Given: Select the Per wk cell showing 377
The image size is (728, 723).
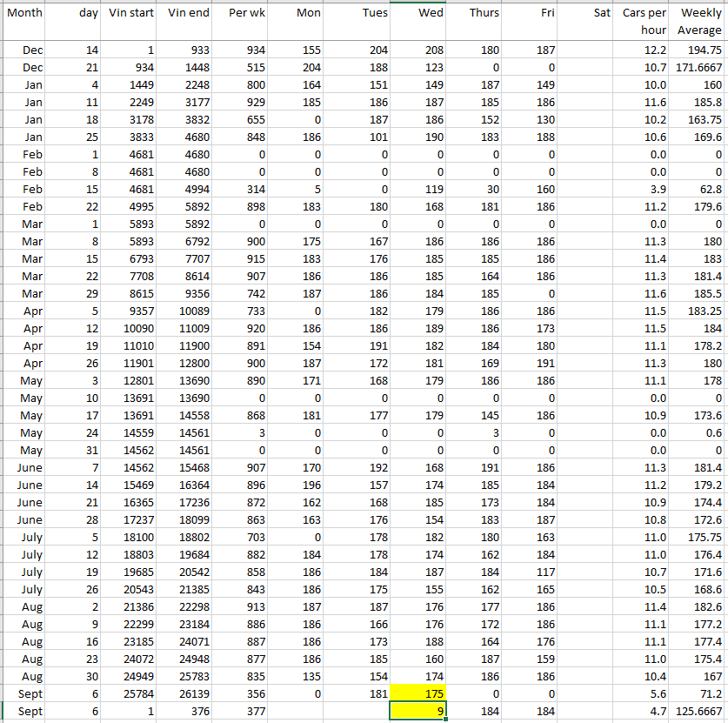Looking at the screenshot, I should [241, 711].
